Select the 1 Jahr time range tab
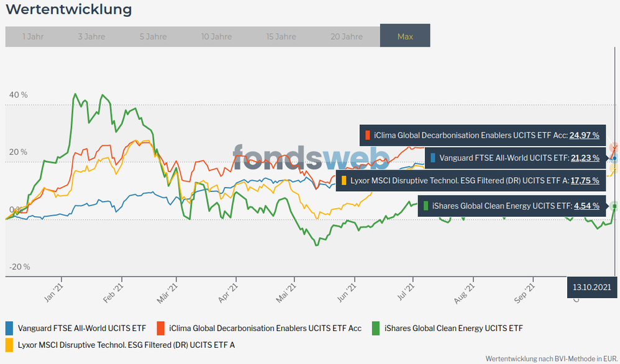Screen dimensions: 620x364 click(33, 37)
